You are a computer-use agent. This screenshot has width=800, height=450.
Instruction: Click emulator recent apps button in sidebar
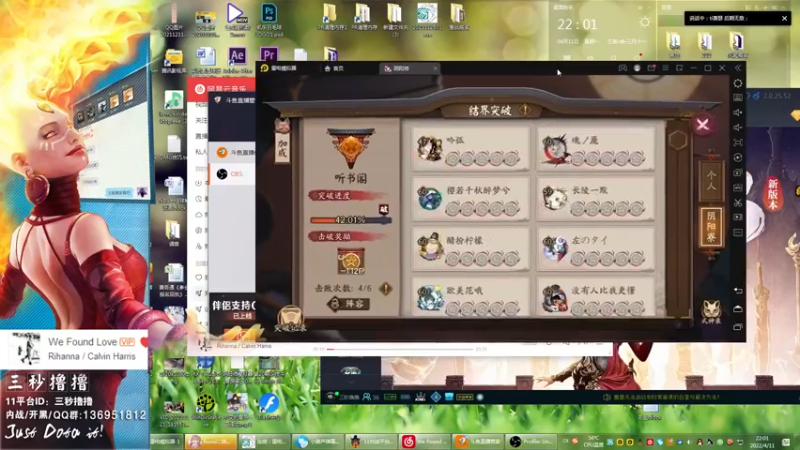[x=738, y=327]
